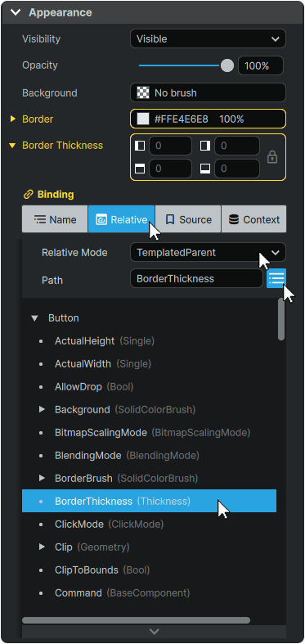Click the bottom expand chevron bar
305x644 pixels.
154,631
